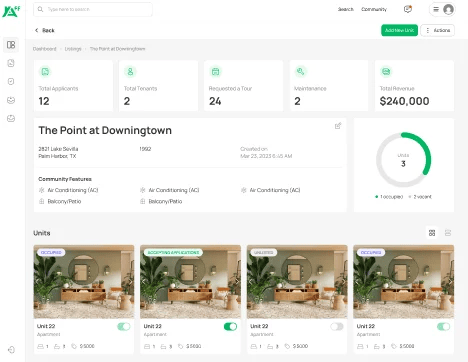Open the dashboard layout icon in the sidebar
The width and height of the screenshot is (468, 362).
pos(11,45)
